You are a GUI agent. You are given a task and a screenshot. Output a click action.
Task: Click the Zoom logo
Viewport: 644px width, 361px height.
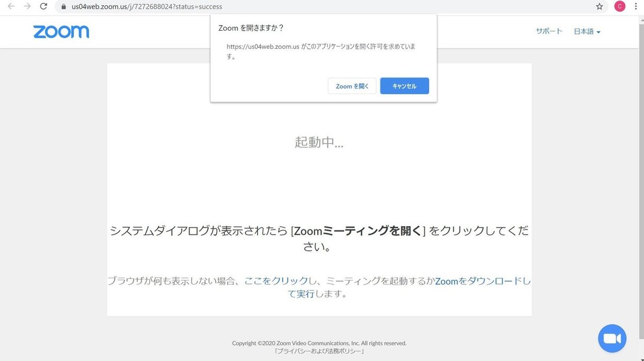(x=61, y=32)
